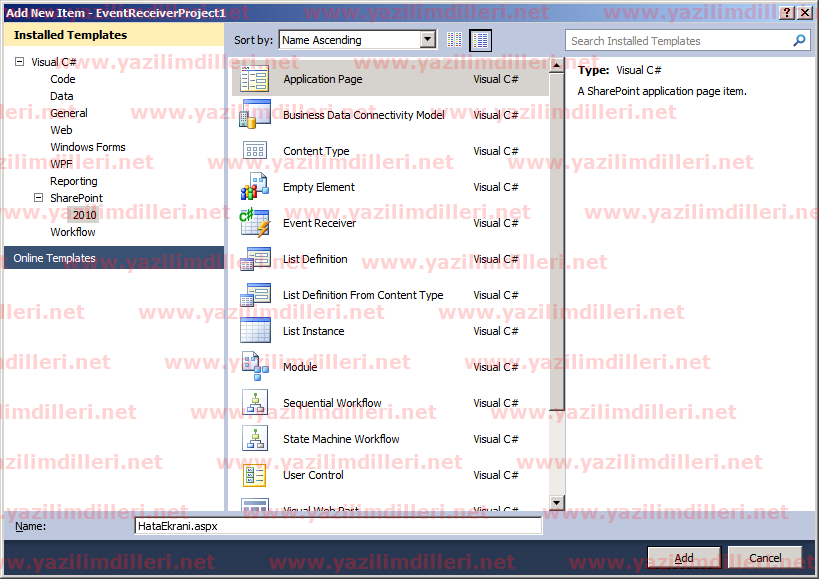Viewport: 819px width, 579px height.
Task: Select the Code category
Action: pyautogui.click(x=63, y=79)
